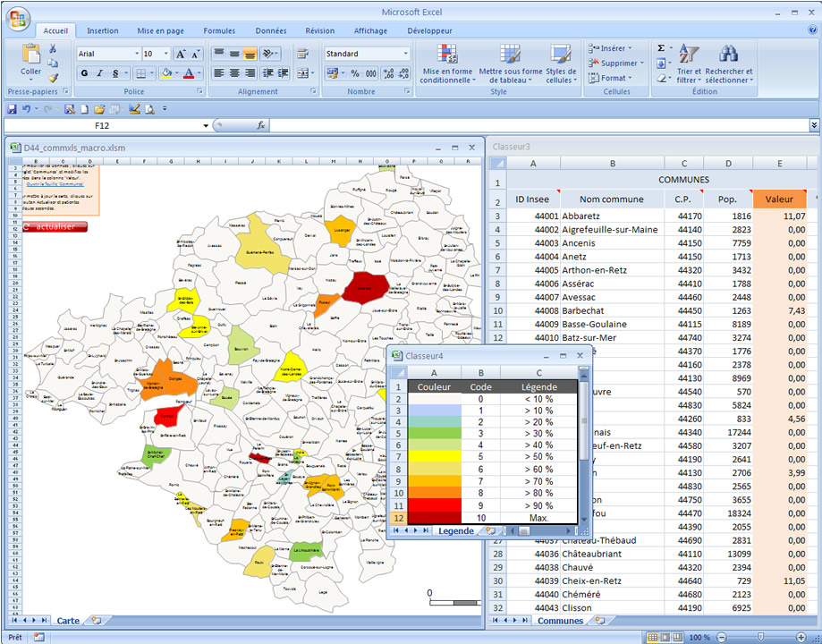Open the Rechercher et sélectionner menu

point(729,64)
